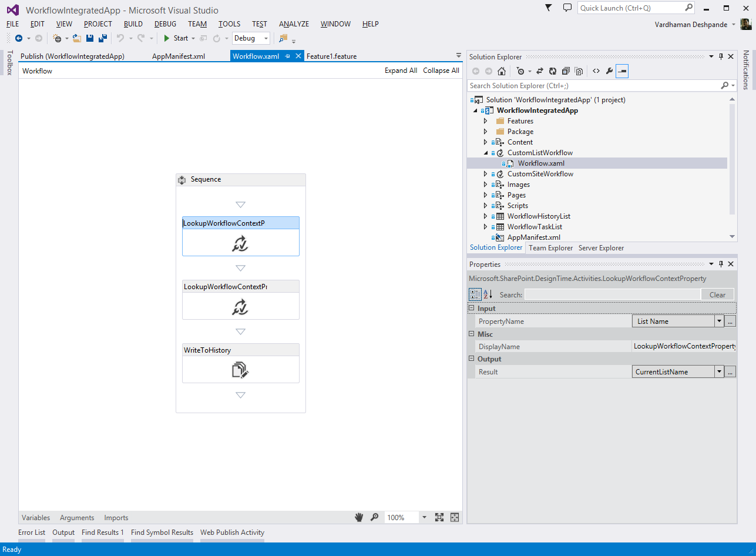Open the PropertyName List Name dropdown
The height and width of the screenshot is (556, 756).
click(720, 321)
